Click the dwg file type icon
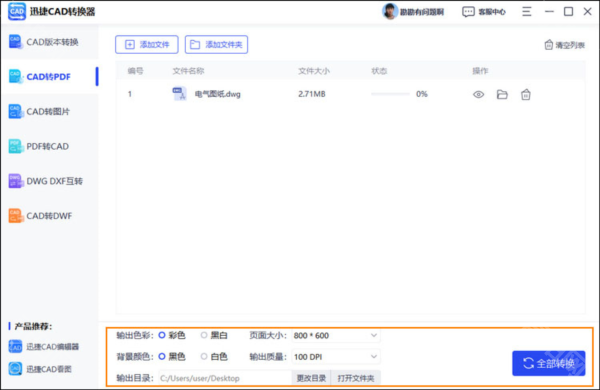This screenshot has width=600, height=390. click(x=179, y=94)
